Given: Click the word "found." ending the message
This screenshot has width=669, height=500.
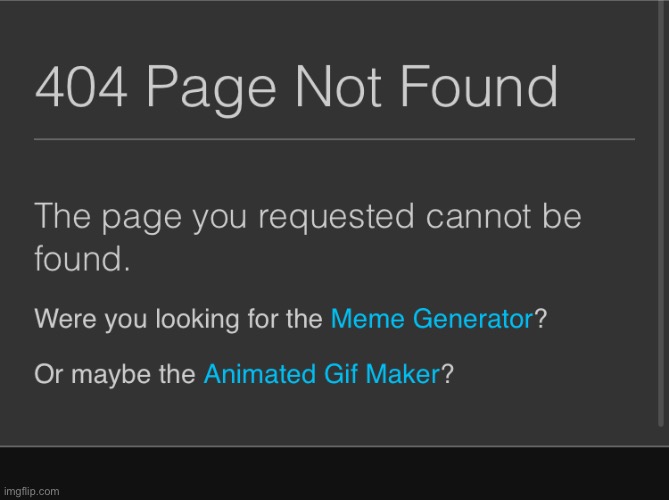Looking at the screenshot, I should (x=83, y=261).
